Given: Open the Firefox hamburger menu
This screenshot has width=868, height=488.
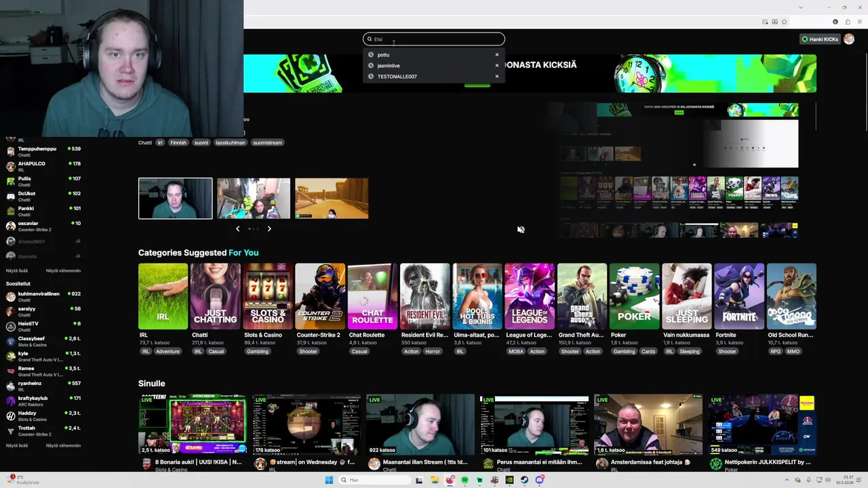Looking at the screenshot, I should [859, 22].
